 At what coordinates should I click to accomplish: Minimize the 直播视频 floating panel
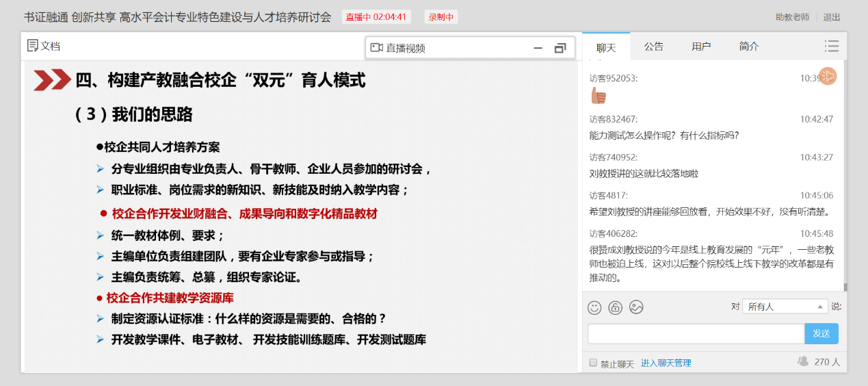(x=538, y=48)
